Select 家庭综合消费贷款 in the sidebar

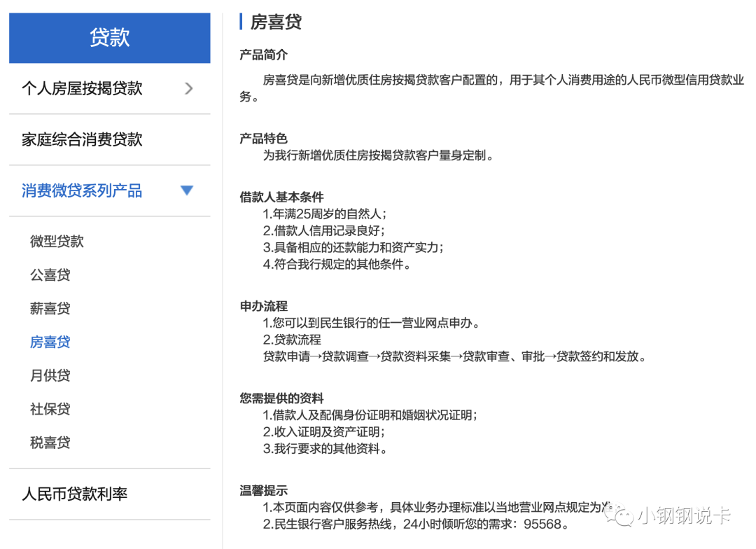tap(83, 139)
